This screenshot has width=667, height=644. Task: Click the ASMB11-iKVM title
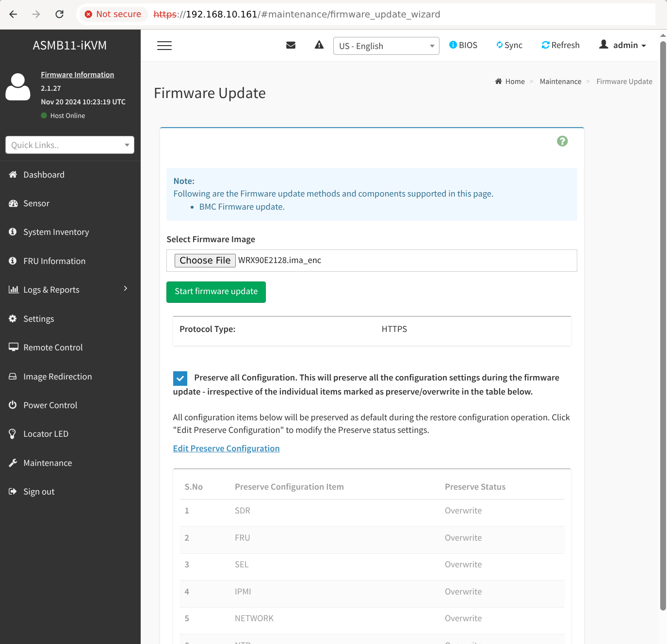point(70,45)
